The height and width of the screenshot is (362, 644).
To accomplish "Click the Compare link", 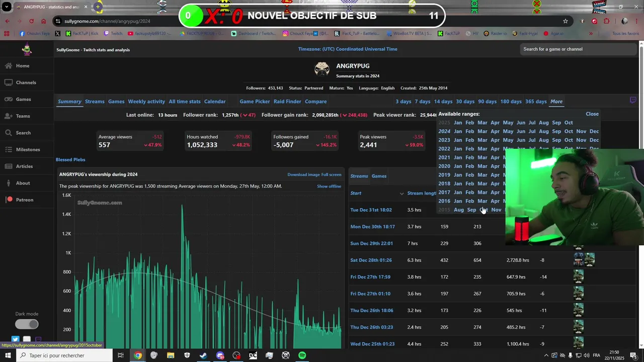I will tap(316, 102).
